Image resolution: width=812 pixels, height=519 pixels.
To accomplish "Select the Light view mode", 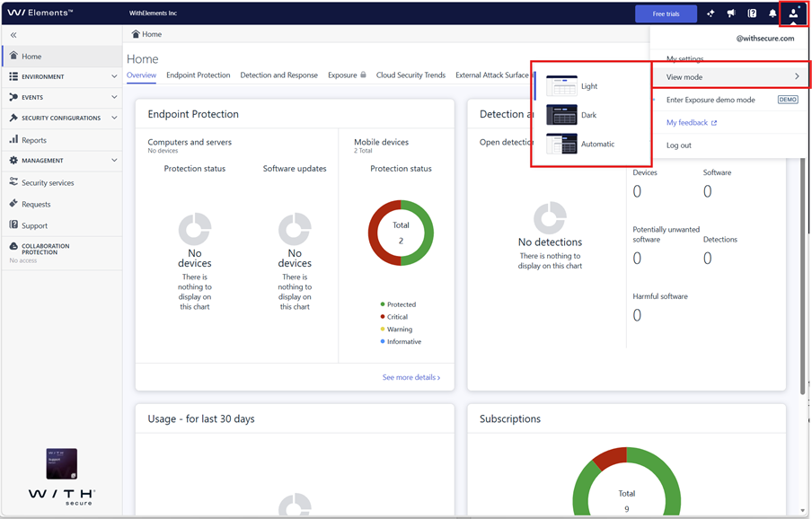I will (x=591, y=86).
